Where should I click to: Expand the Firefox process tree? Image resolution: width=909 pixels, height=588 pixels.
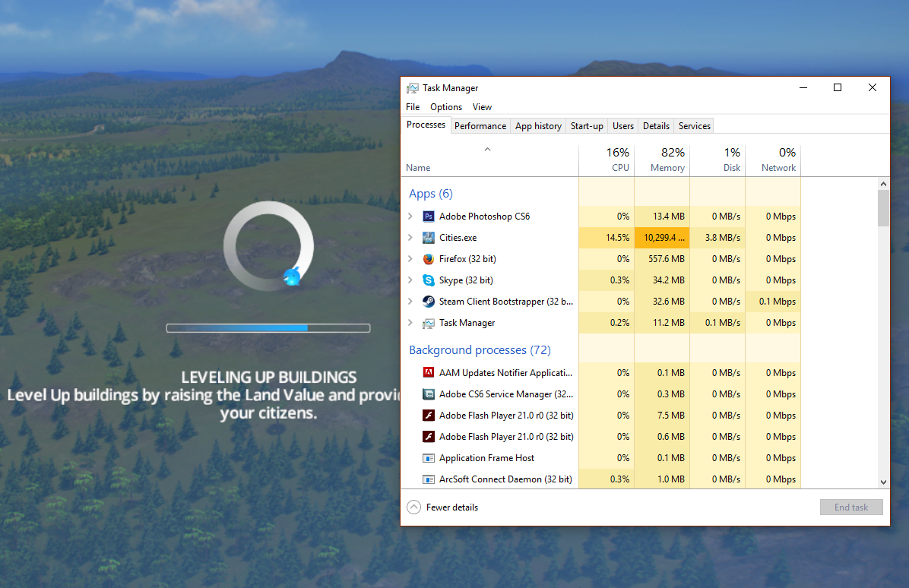411,259
